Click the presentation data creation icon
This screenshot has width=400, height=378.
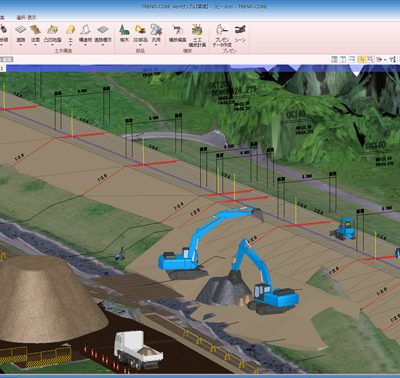coord(222,29)
